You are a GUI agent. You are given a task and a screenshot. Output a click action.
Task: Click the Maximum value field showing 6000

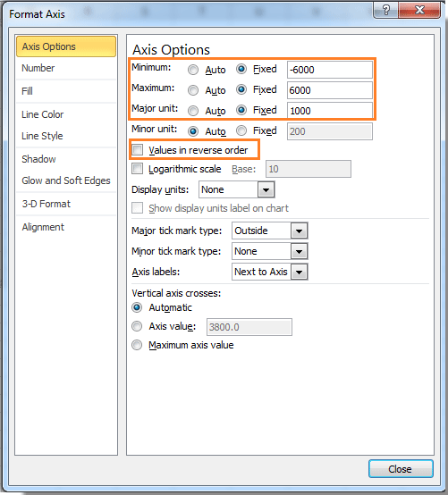[x=330, y=90]
